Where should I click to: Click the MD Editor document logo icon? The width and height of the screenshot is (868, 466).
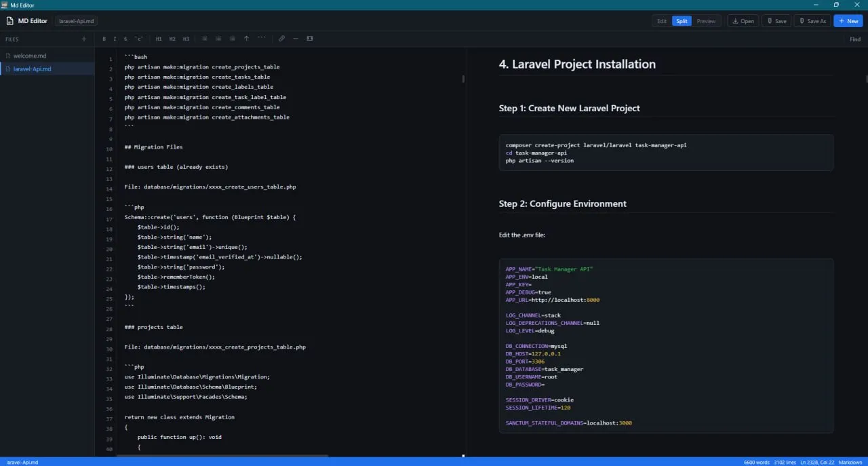point(10,21)
